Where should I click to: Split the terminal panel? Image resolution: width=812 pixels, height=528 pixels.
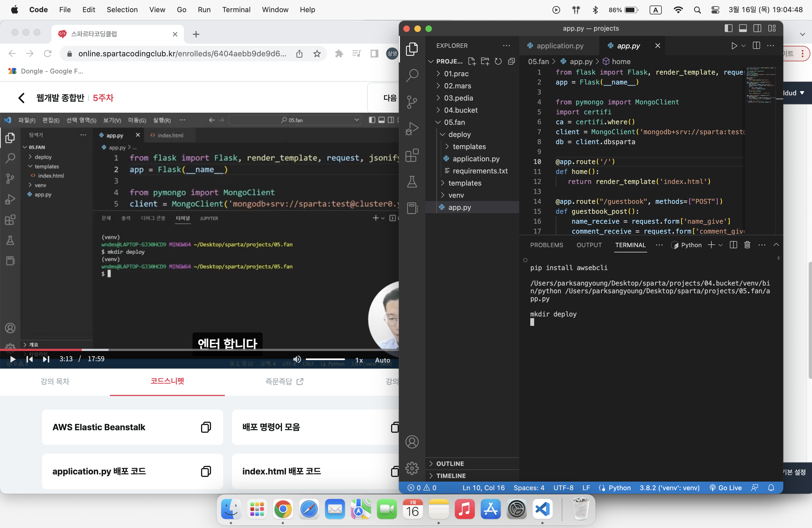pyautogui.click(x=733, y=245)
